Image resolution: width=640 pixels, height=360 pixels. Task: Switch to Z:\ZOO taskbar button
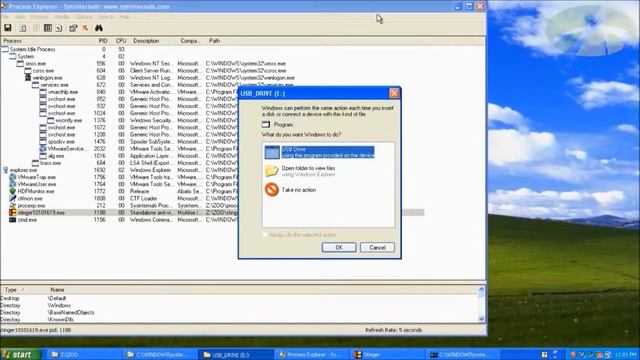pos(84,354)
